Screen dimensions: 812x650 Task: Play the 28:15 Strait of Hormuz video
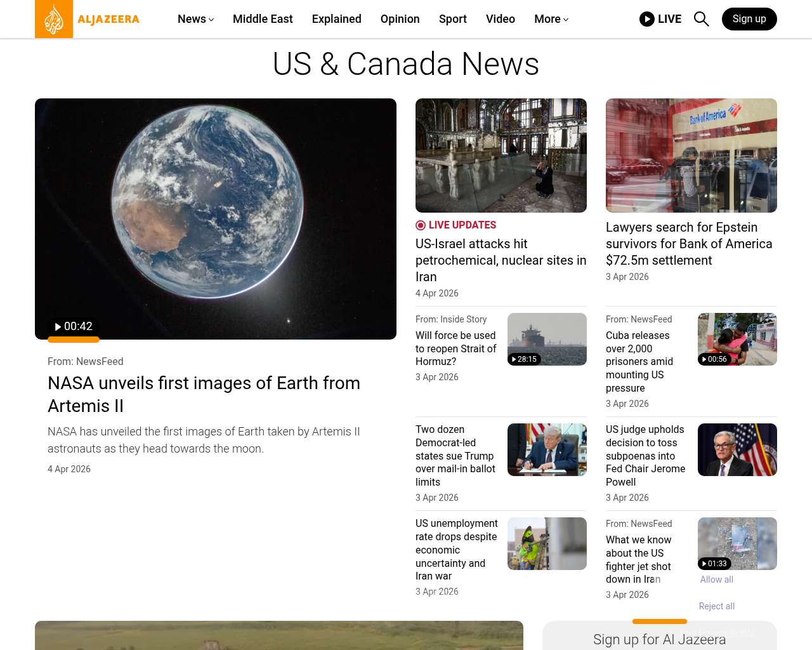coord(524,359)
